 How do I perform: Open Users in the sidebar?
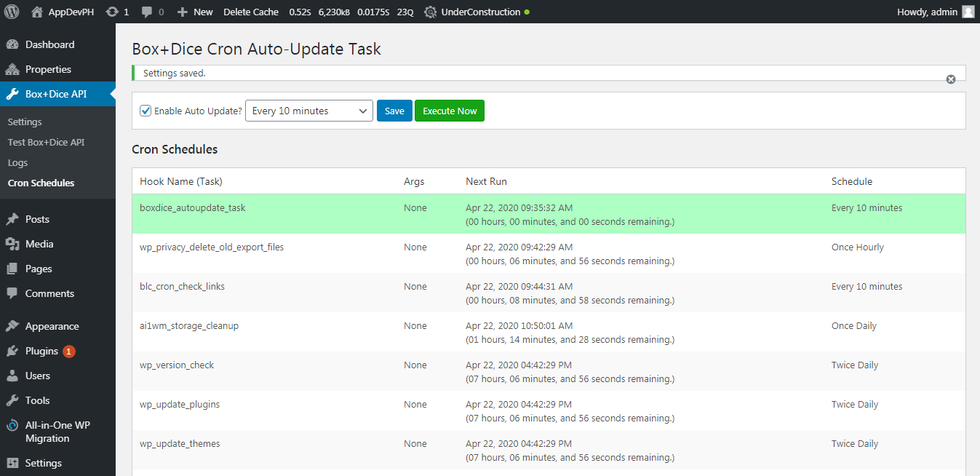coord(38,376)
